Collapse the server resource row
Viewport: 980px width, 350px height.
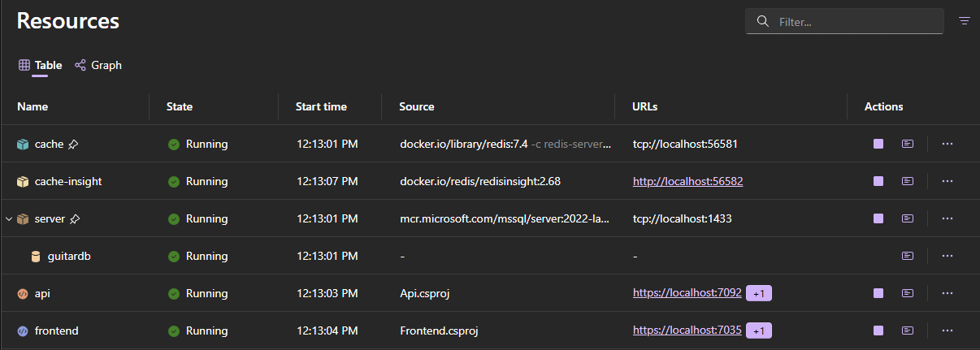[x=8, y=218]
